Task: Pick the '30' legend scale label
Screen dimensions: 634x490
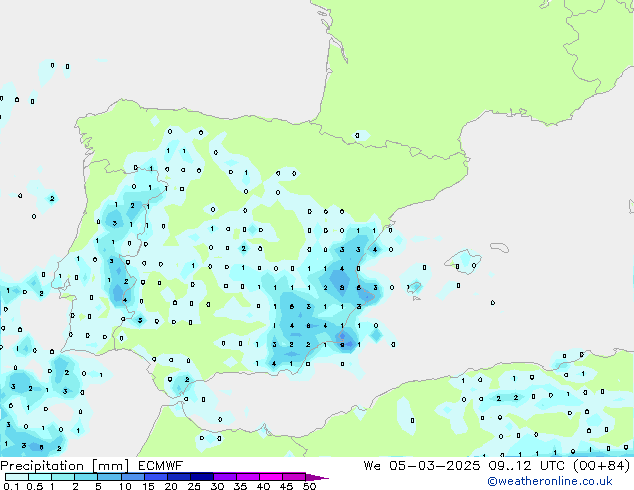Action: point(217,486)
